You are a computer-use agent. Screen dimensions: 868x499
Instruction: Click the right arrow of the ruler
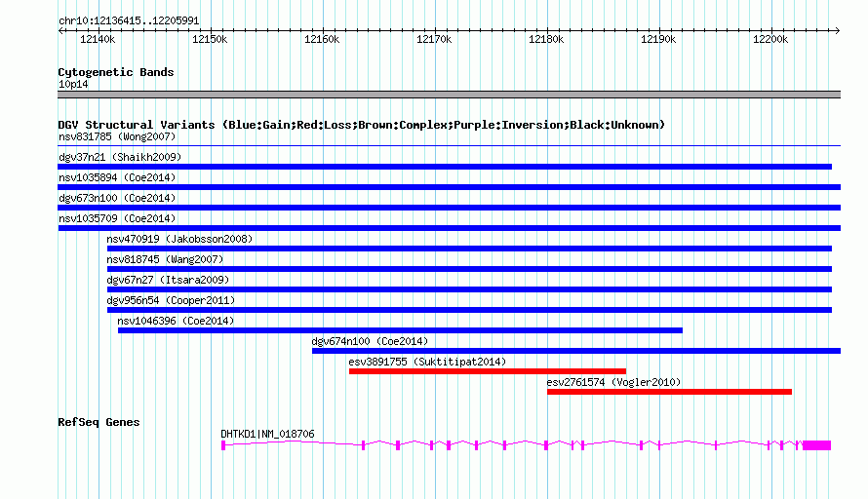837,30
